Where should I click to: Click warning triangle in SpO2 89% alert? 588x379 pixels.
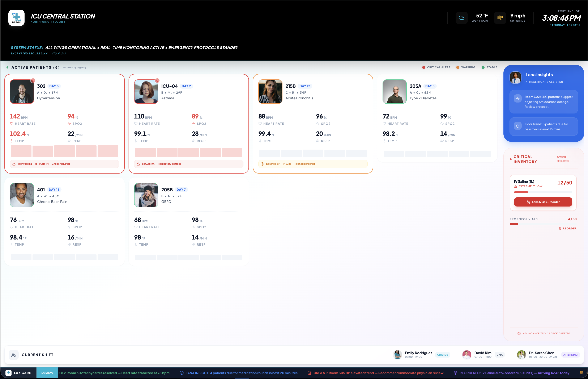pos(138,164)
